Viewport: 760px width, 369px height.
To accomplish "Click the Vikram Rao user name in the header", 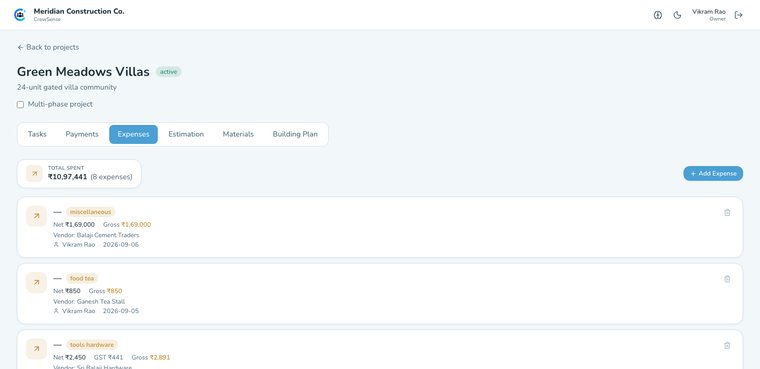I will pyautogui.click(x=709, y=12).
